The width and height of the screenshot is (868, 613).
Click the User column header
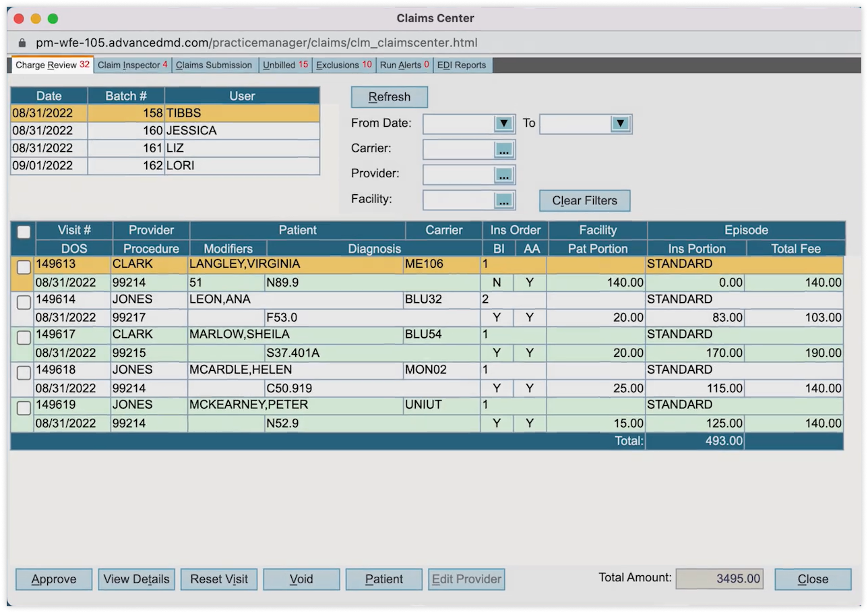coord(242,96)
